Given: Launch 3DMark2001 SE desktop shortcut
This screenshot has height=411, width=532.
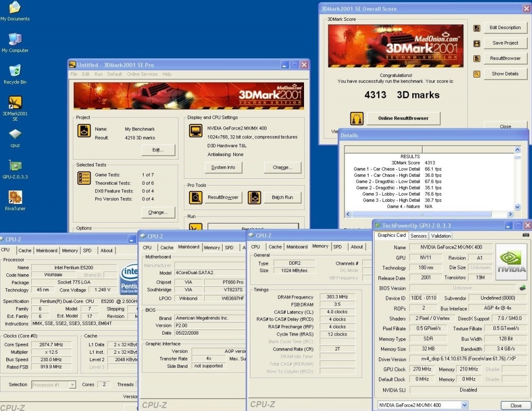Looking at the screenshot, I should (x=15, y=109).
